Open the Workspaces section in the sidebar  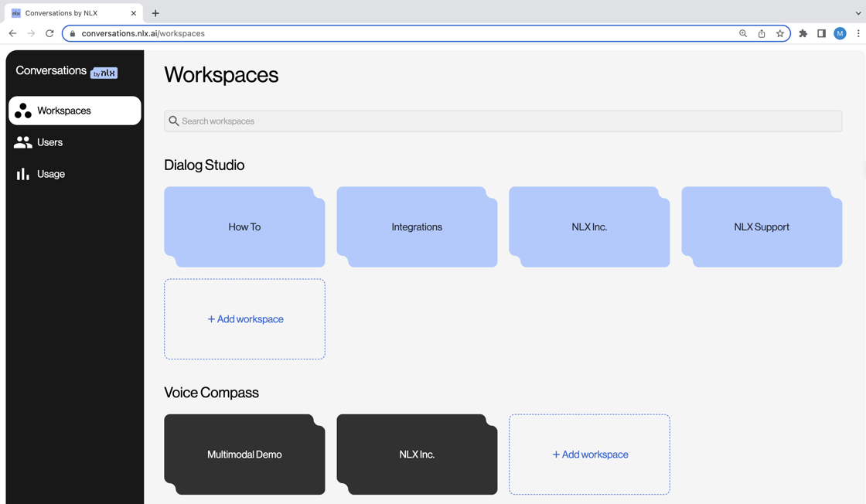click(x=74, y=111)
